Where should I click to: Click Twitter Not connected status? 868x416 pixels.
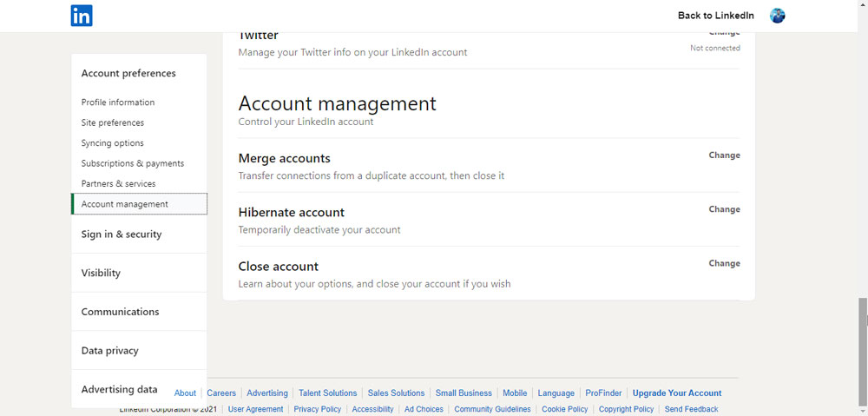714,48
